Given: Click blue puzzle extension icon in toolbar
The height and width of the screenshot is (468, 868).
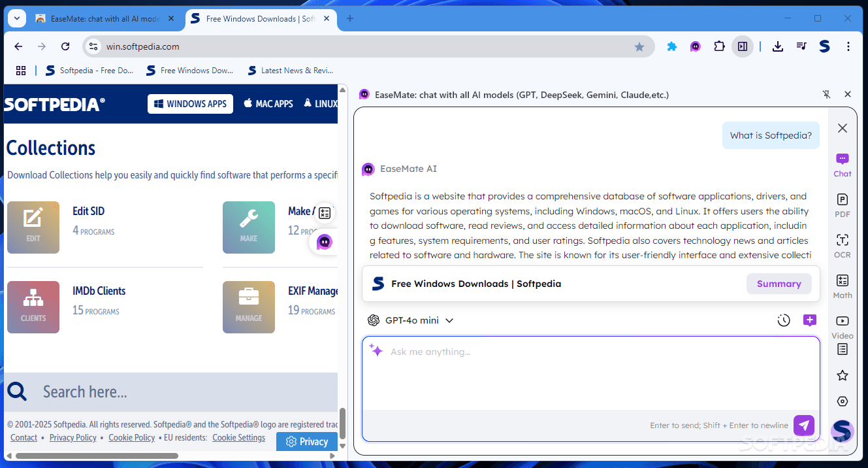Looking at the screenshot, I should point(671,46).
